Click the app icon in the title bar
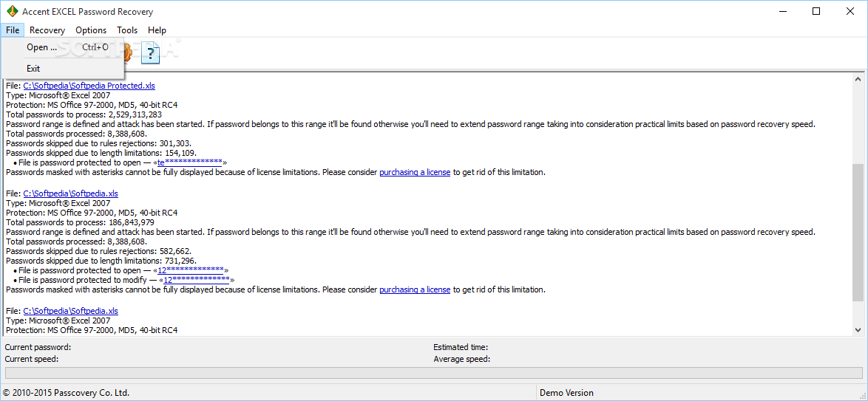 [12, 11]
